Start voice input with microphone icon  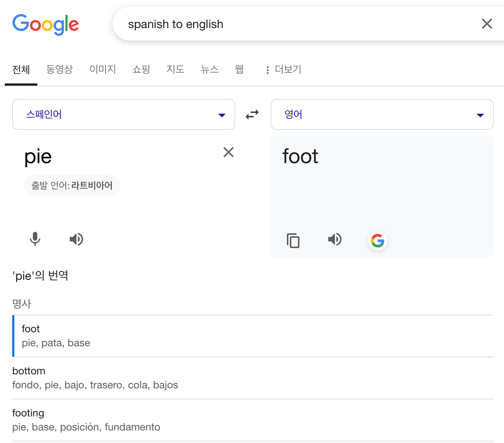35,239
